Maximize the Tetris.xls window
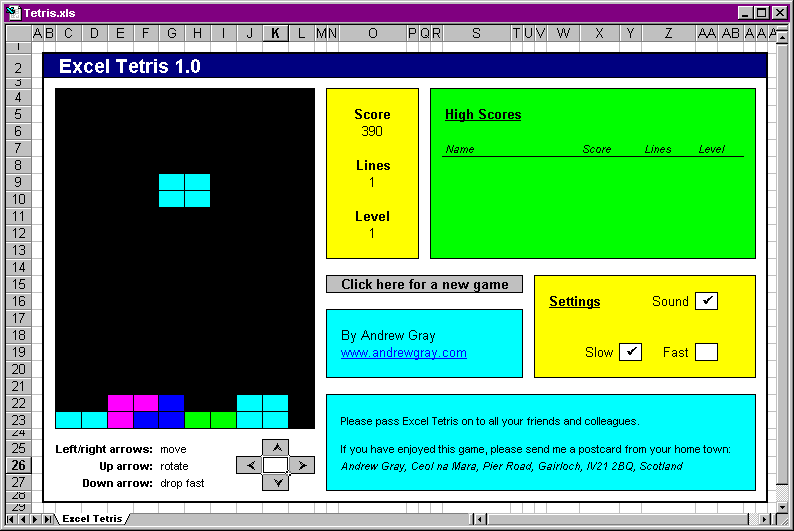Viewport: 794px width, 531px height. pyautogui.click(x=761, y=13)
